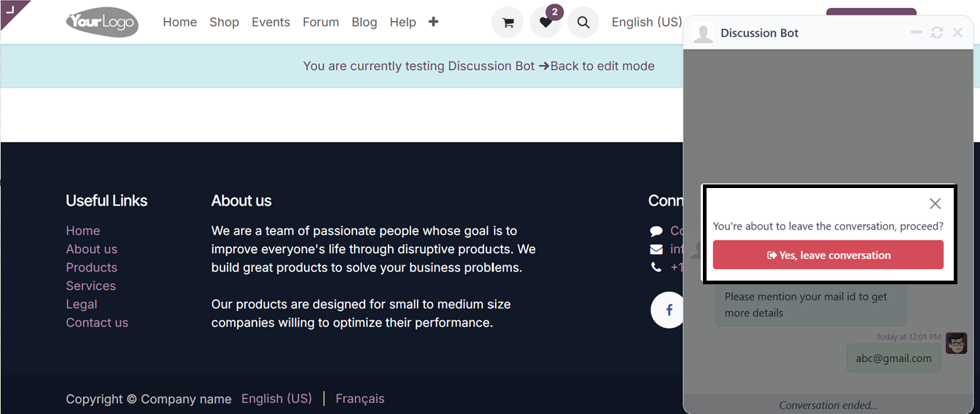Click the Facebook social icon
980x414 pixels.
click(x=668, y=310)
